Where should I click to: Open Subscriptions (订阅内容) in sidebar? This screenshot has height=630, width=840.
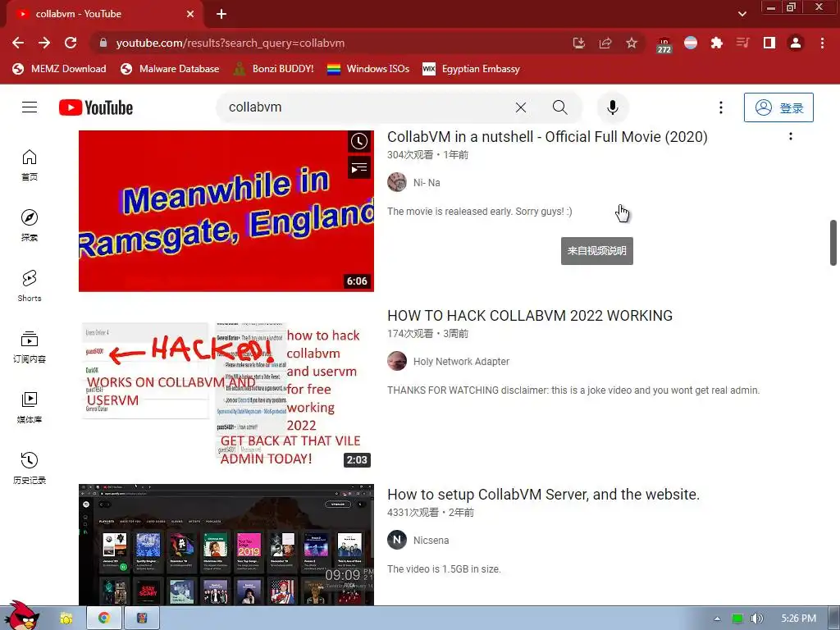[30, 347]
